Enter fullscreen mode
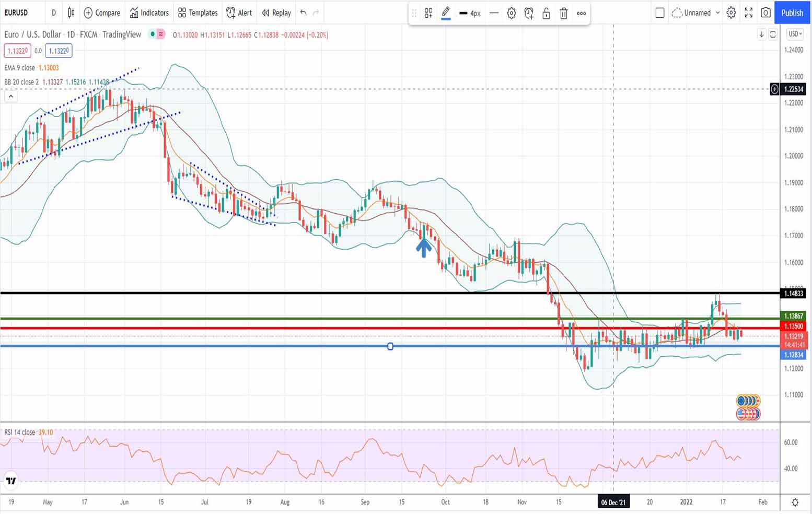The height and width of the screenshot is (514, 812). pos(748,13)
